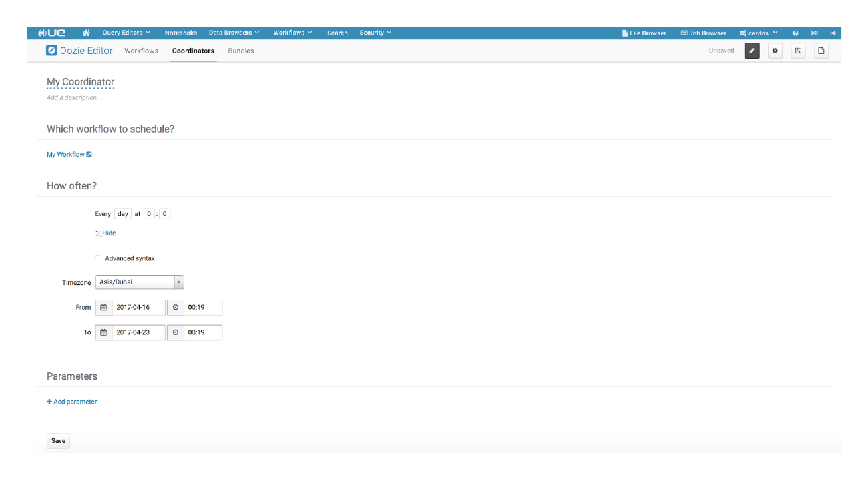Screen dimensions: 868x479
Task: Click the sign out arrow icon
Action: tap(833, 33)
